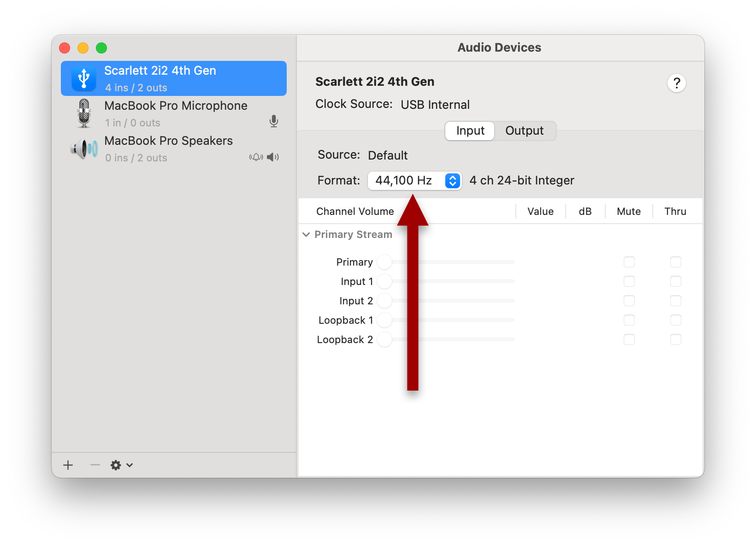Click the MacBook Pro Microphone icon
The image size is (756, 546).
coord(84,113)
